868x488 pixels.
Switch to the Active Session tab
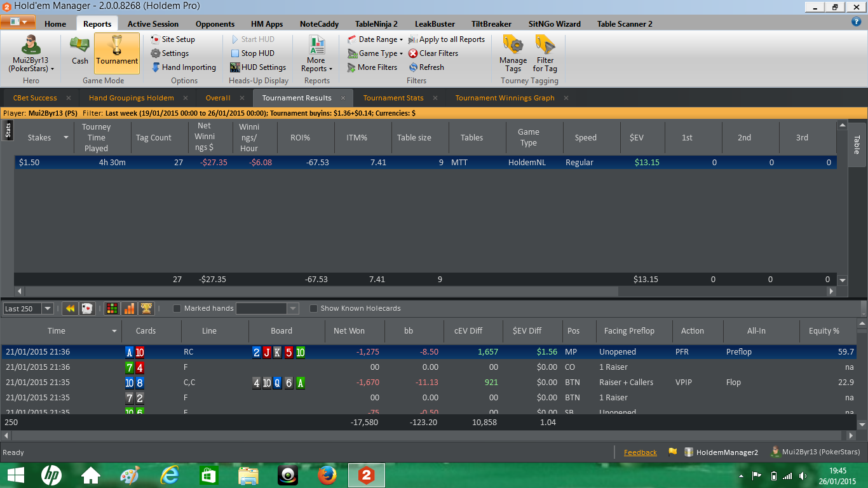(x=153, y=24)
